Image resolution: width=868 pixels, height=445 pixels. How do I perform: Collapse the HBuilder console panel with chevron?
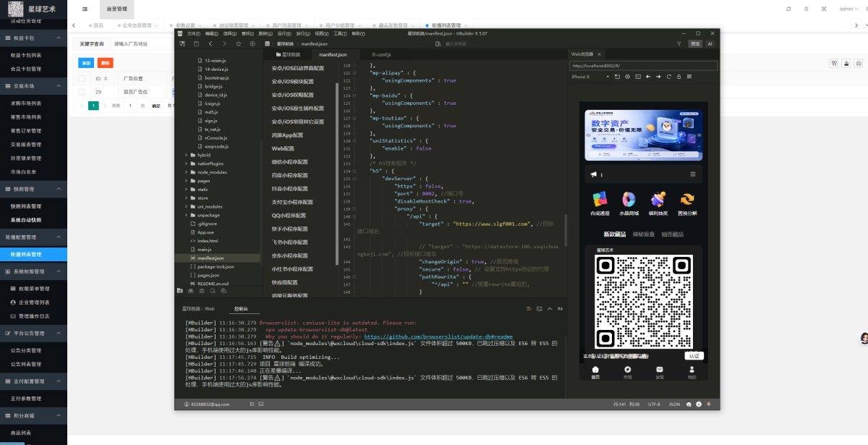pyautogui.click(x=550, y=308)
